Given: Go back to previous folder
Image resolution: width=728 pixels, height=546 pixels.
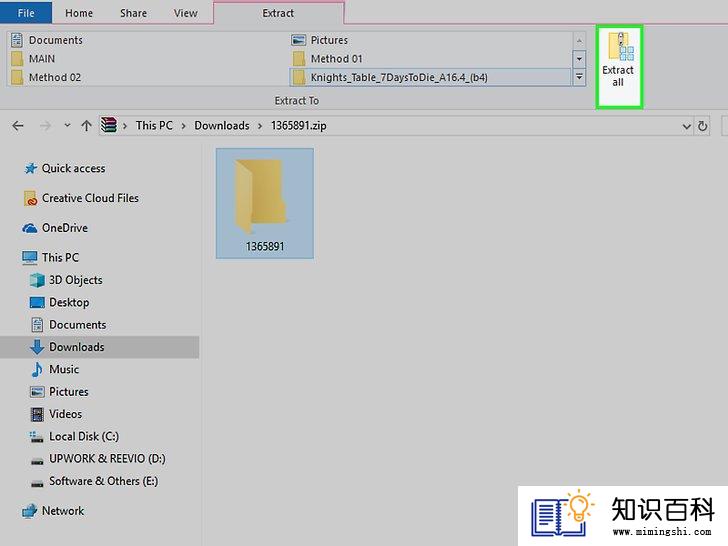Looking at the screenshot, I should [18, 126].
